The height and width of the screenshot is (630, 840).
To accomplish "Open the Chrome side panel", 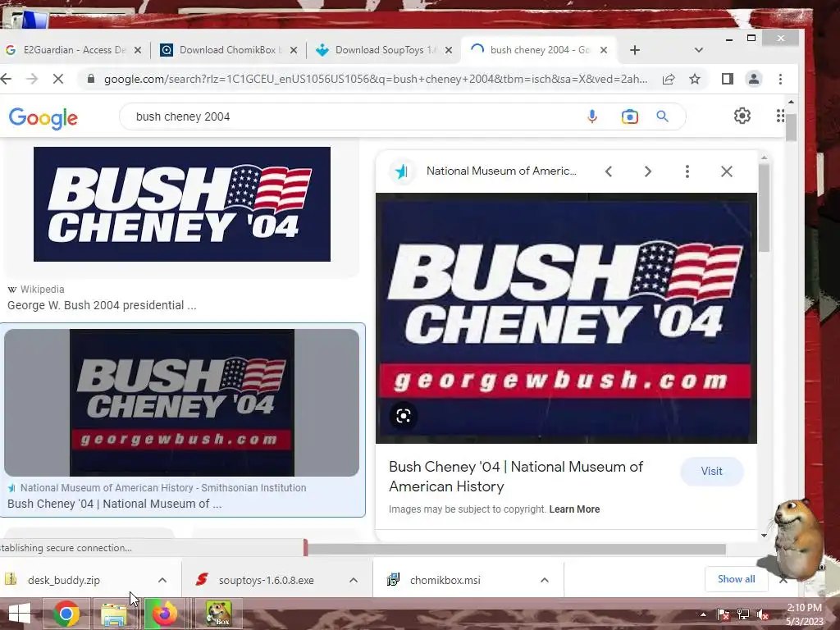I will coord(728,80).
